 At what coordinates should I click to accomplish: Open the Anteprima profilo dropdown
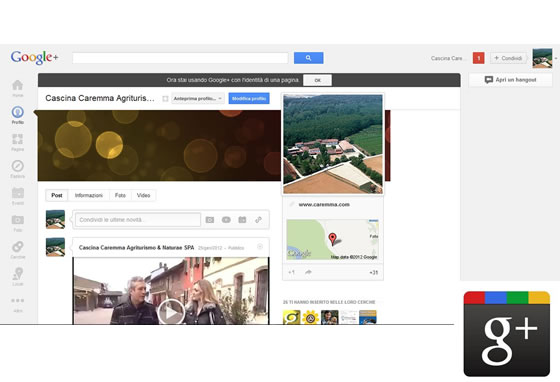198,98
